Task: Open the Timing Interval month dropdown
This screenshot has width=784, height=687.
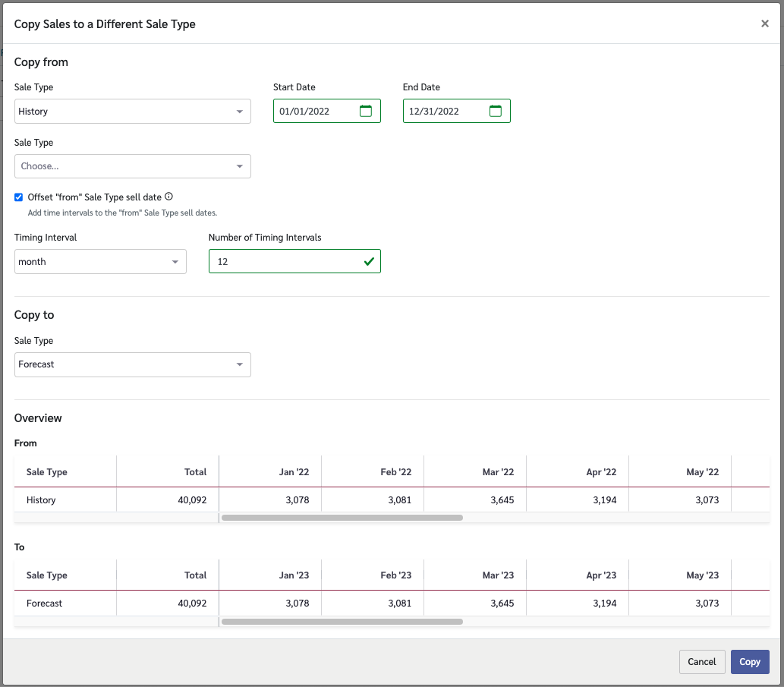Action: [100, 262]
